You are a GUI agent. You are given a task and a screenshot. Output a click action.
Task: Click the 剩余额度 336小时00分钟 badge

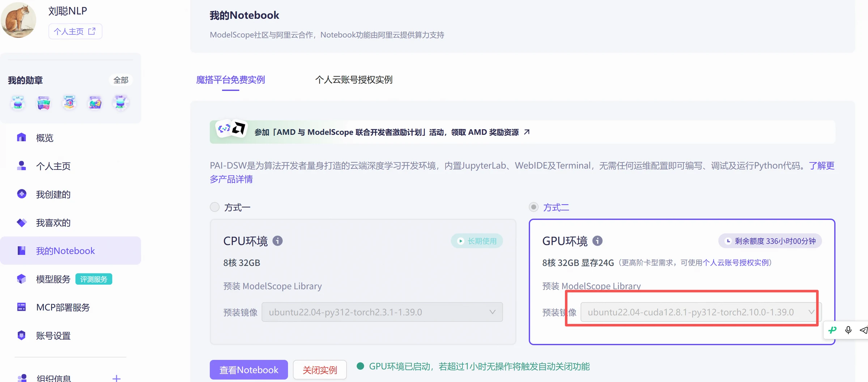(770, 241)
